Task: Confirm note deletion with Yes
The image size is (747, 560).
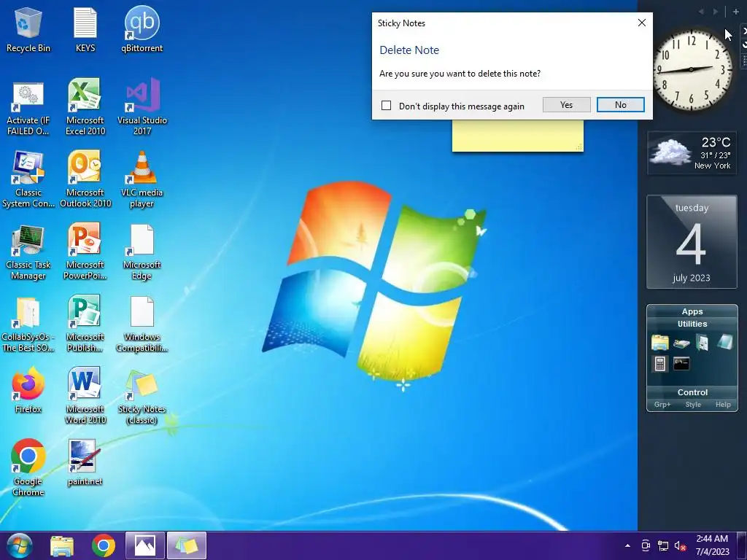Action: (566, 105)
